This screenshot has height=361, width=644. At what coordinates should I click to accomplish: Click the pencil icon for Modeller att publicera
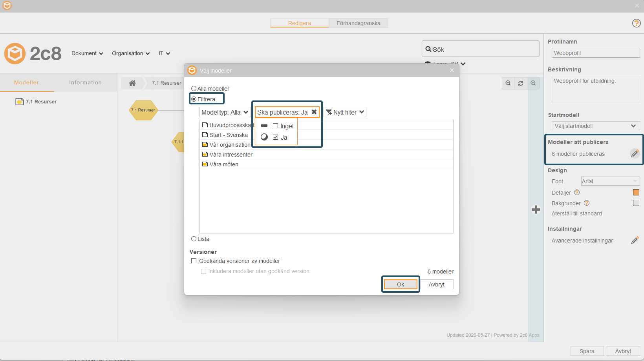(x=635, y=153)
